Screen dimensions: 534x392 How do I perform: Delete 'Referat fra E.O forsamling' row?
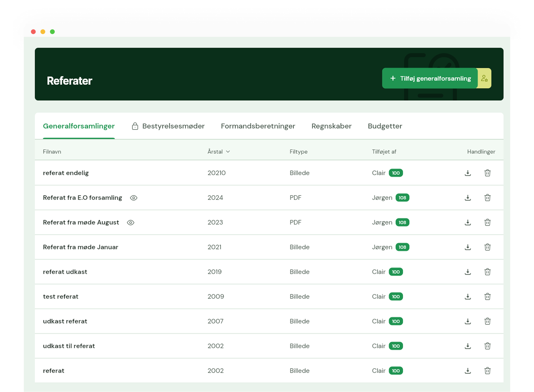tap(487, 198)
